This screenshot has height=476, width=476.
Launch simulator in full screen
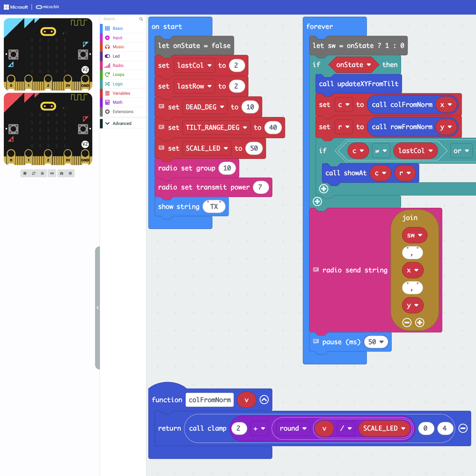click(70, 173)
